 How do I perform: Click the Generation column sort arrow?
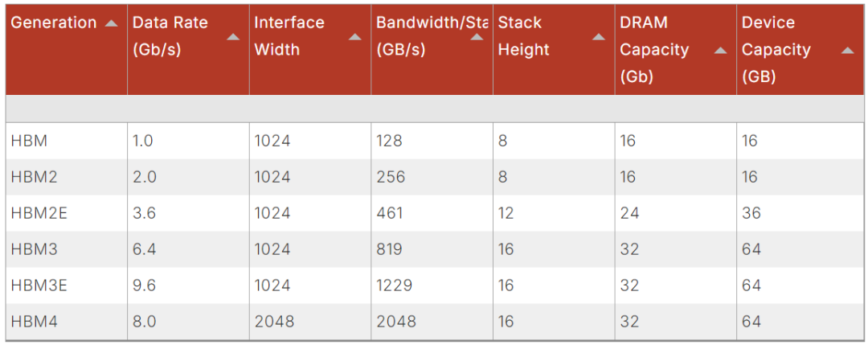point(112,23)
